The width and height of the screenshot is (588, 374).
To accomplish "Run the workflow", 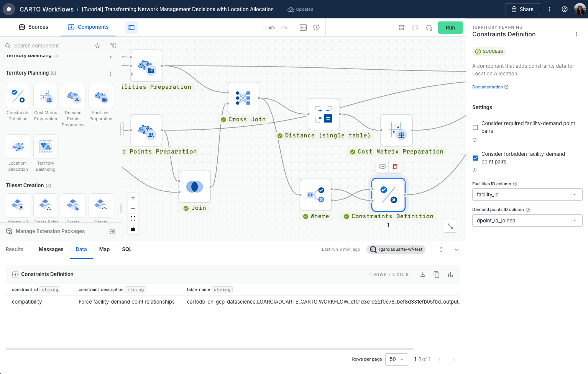I will (x=450, y=28).
